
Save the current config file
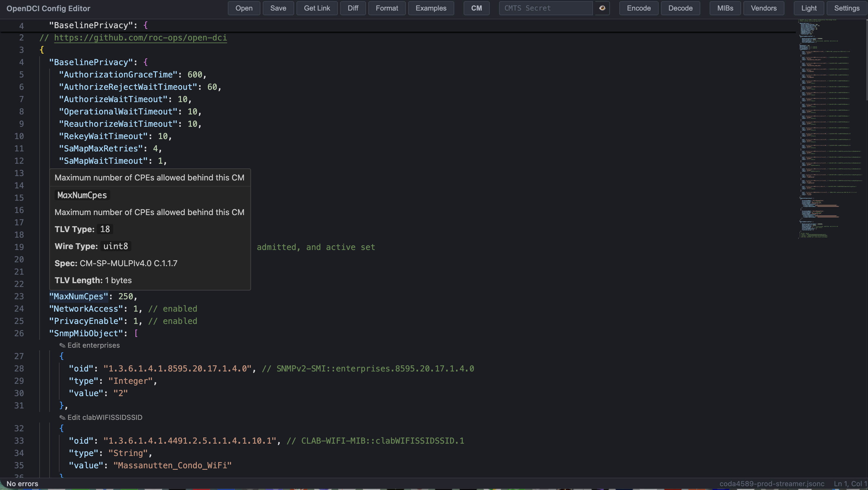[x=278, y=8]
